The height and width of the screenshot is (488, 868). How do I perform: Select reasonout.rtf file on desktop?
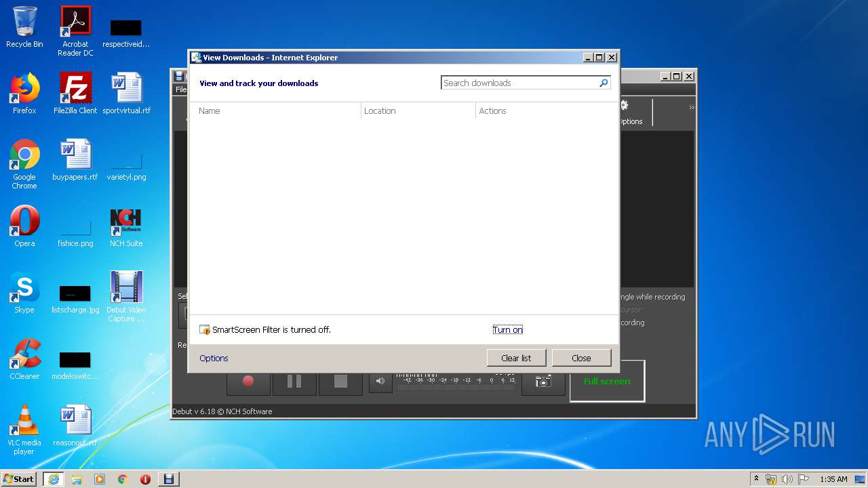(75, 426)
